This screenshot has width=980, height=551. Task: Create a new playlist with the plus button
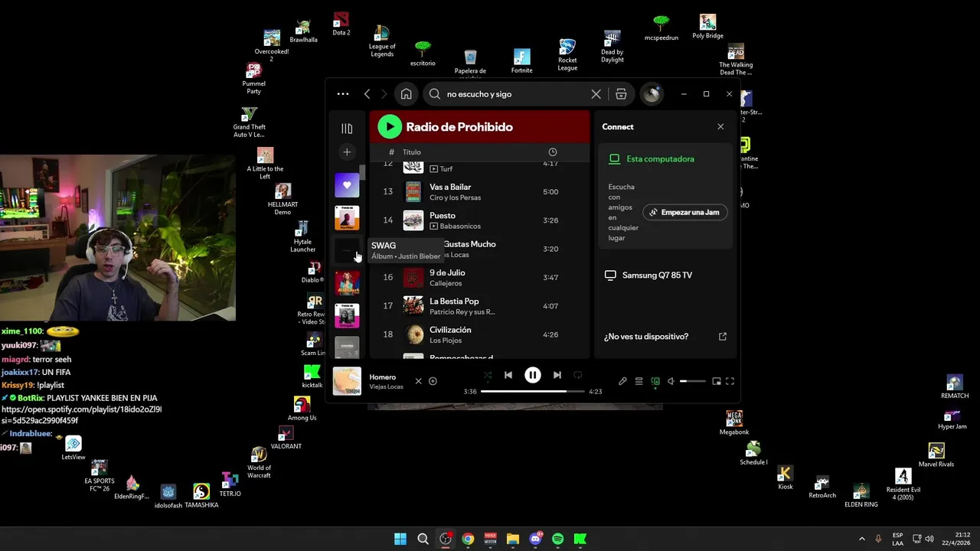[347, 152]
